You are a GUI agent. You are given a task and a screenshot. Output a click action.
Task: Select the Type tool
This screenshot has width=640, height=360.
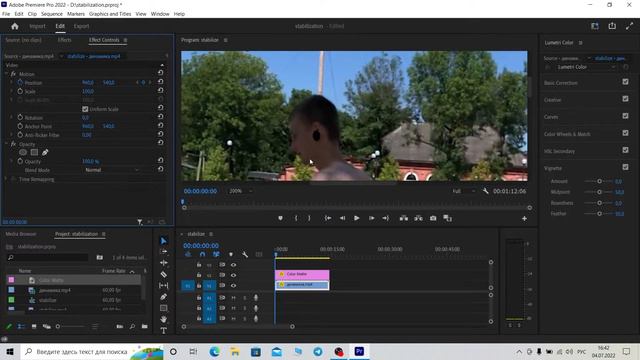163,330
